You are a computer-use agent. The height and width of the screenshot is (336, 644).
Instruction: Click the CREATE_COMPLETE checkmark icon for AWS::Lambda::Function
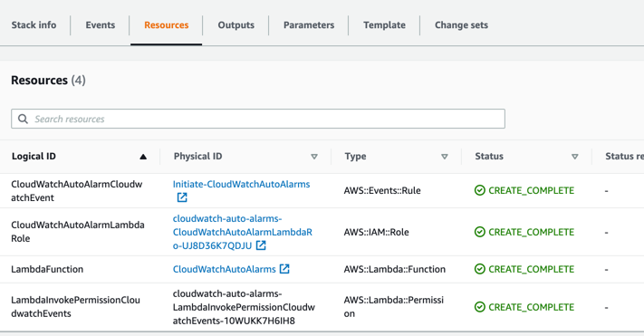[x=480, y=269]
